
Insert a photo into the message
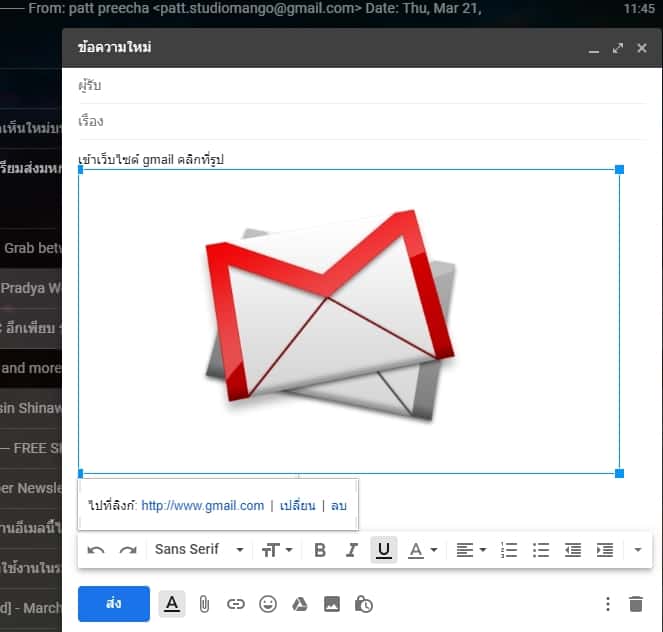(332, 604)
